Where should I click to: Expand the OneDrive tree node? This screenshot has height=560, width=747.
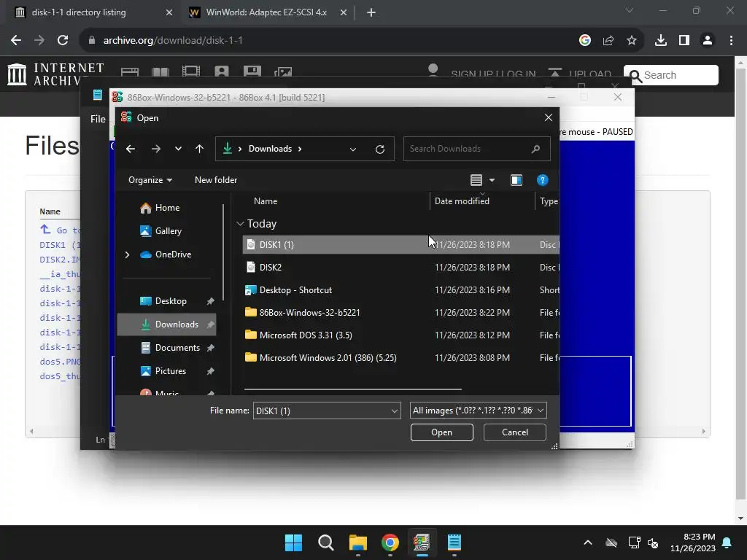[x=127, y=254]
